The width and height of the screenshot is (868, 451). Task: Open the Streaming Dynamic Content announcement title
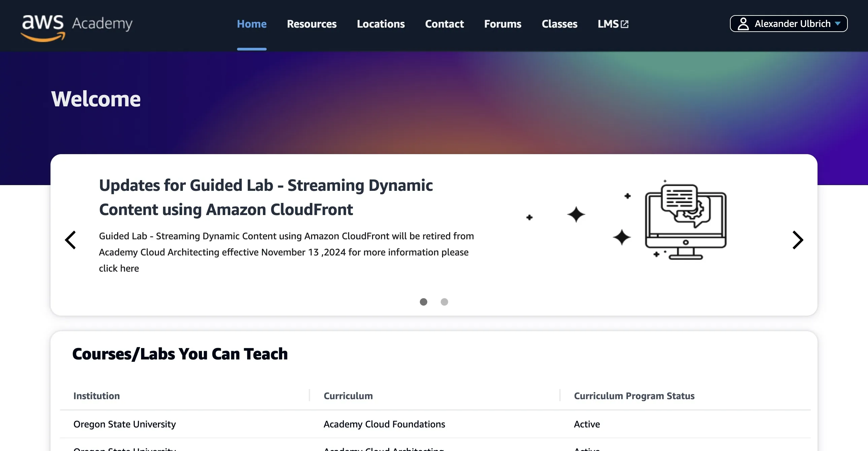266,197
